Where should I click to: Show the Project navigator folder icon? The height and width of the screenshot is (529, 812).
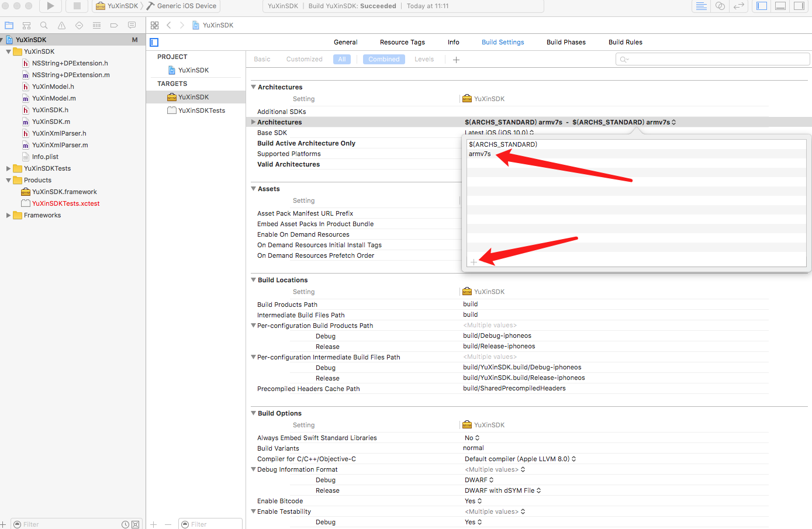(9, 25)
